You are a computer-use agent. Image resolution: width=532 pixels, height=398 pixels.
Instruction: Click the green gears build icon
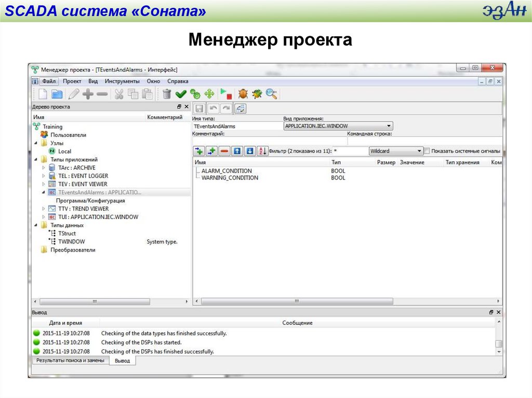(x=195, y=94)
